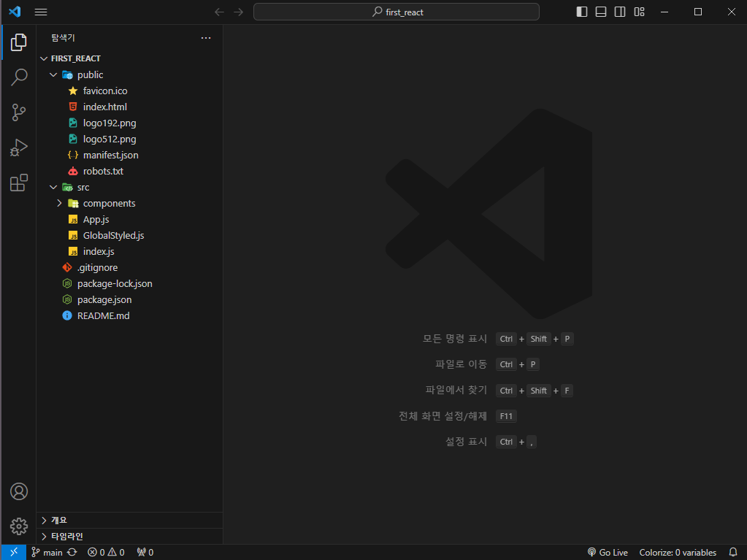This screenshot has height=560, width=747.
Task: Click the src folder icon
Action: click(x=67, y=187)
